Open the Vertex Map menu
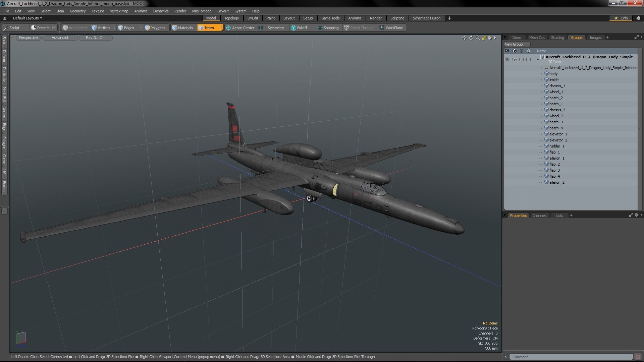 (x=119, y=11)
